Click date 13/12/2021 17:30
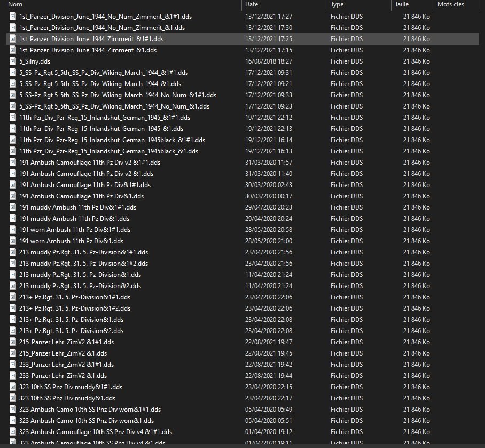 269,28
